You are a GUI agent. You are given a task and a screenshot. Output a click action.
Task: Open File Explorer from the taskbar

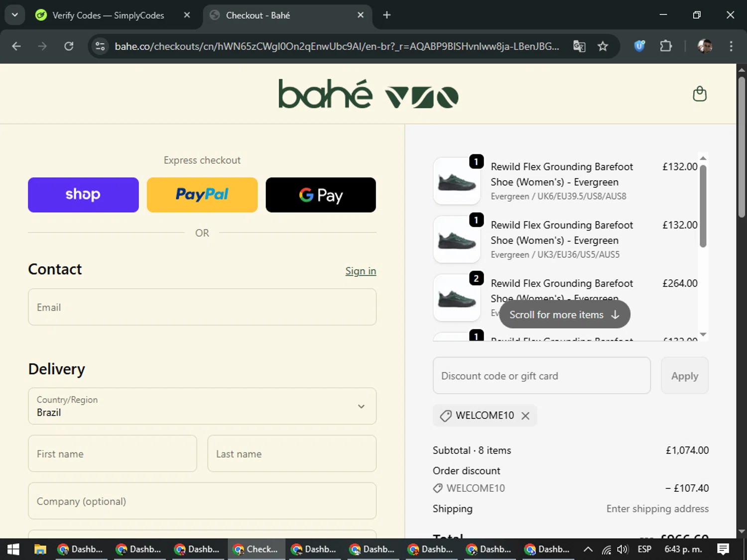40,549
